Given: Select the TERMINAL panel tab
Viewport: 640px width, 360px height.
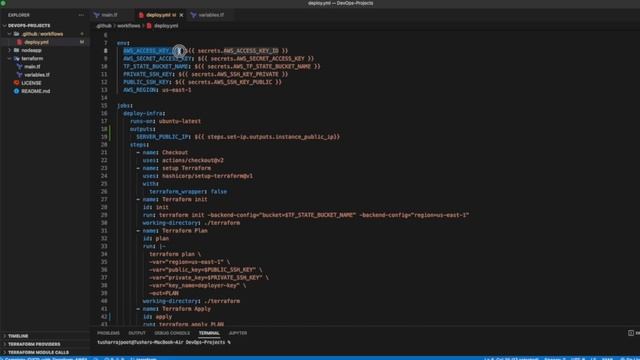Looking at the screenshot, I should (209, 333).
